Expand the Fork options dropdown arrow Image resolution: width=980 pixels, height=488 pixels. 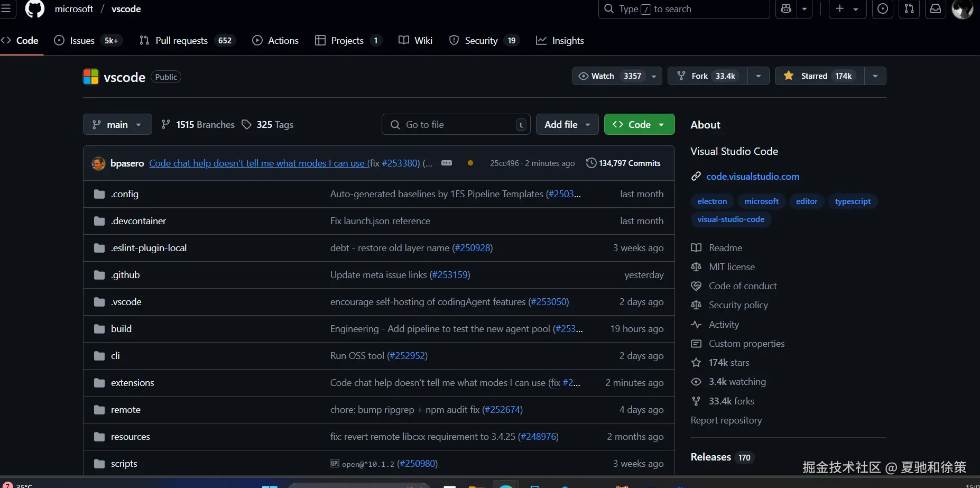(759, 76)
